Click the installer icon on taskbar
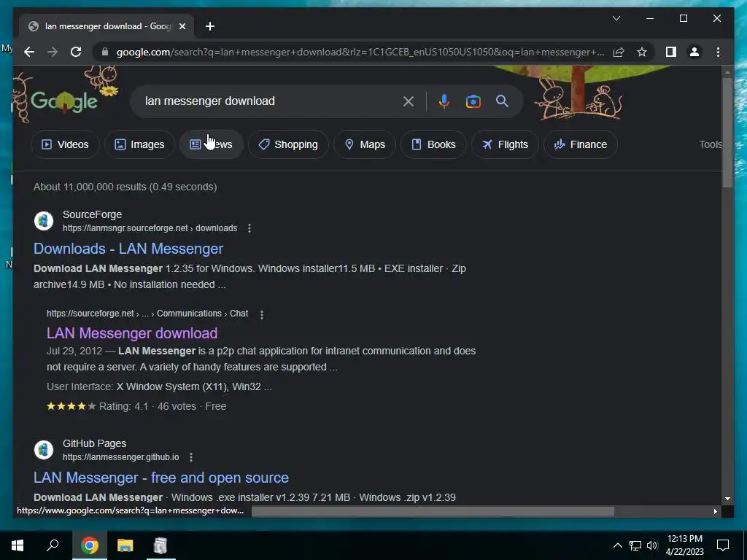Screen dimensions: 747x560 [x=160, y=545]
